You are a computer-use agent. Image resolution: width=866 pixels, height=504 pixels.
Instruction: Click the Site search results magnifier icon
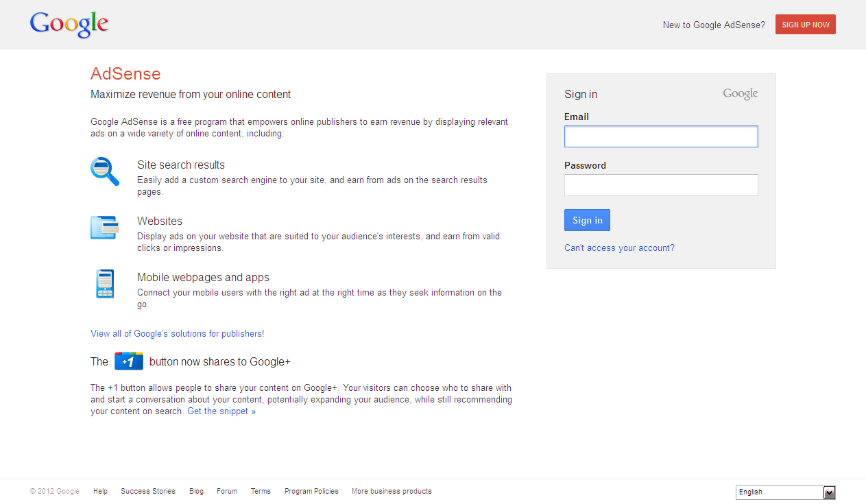tap(104, 171)
